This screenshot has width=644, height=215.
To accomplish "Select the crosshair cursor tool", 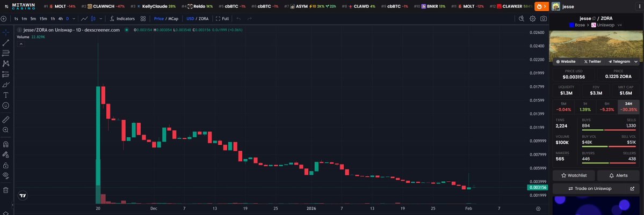I will tap(6, 32).
